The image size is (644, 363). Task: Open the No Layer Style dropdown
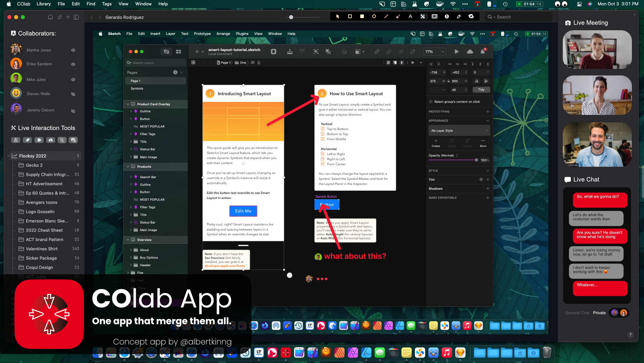tap(459, 131)
